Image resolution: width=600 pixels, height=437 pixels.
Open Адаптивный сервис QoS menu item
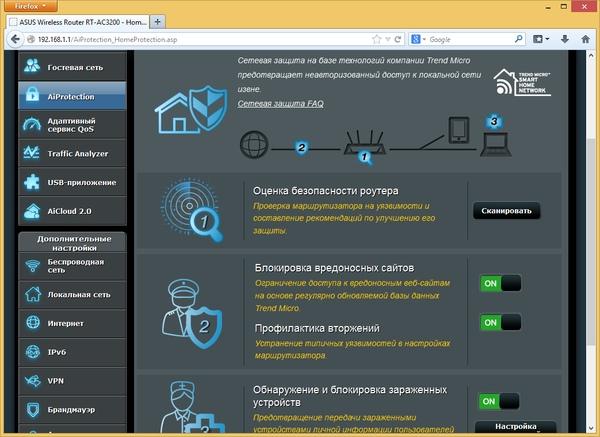(72, 124)
